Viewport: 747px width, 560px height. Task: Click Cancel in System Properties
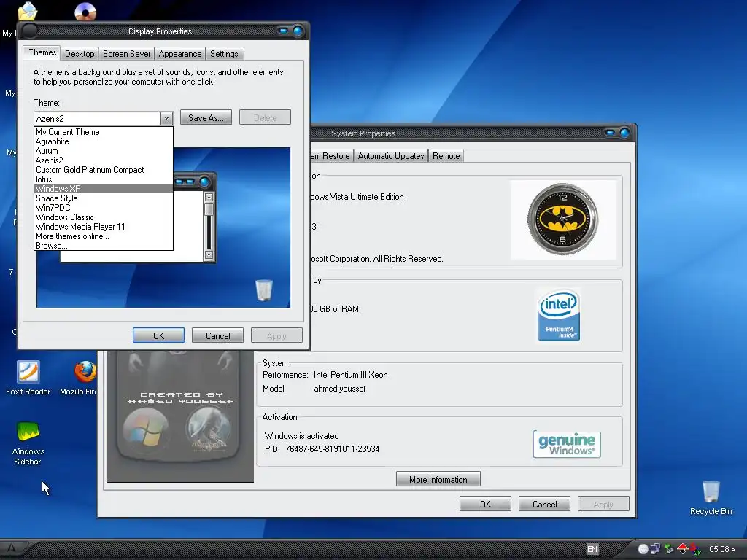[544, 504]
